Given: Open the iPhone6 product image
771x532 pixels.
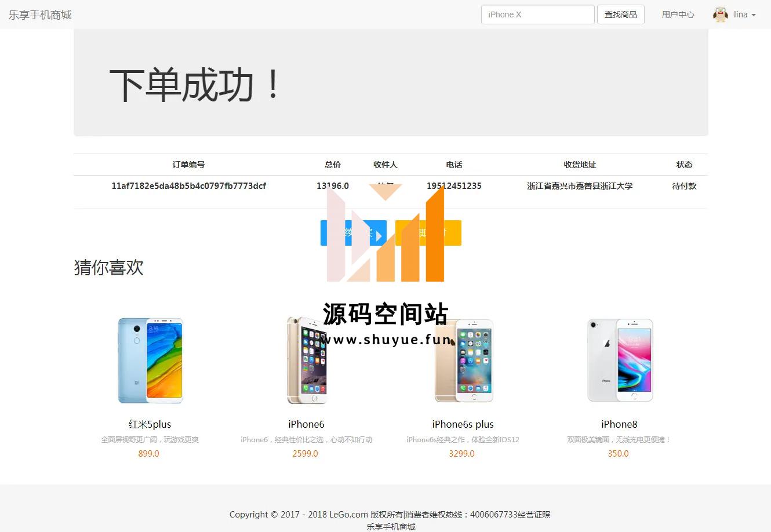Looking at the screenshot, I should click(306, 360).
